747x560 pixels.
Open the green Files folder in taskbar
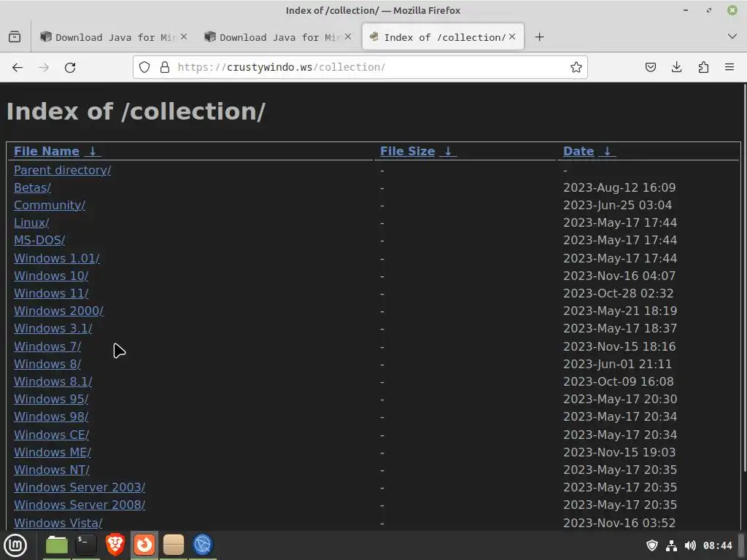click(57, 545)
